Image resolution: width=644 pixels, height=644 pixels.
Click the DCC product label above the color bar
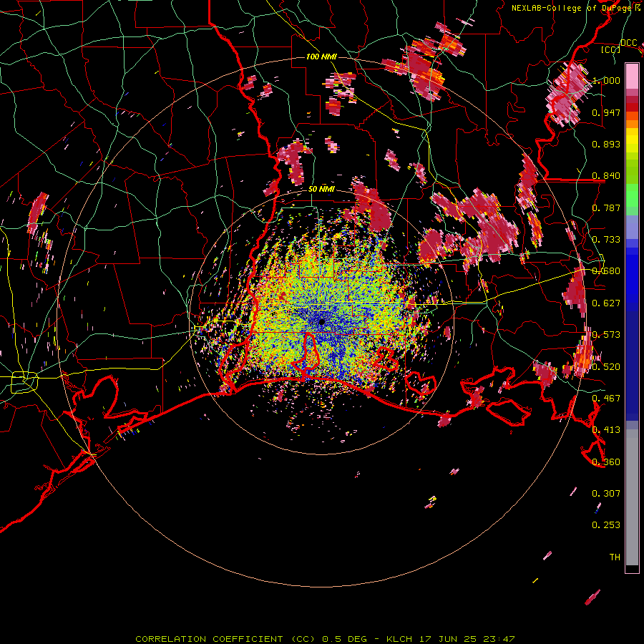point(629,43)
